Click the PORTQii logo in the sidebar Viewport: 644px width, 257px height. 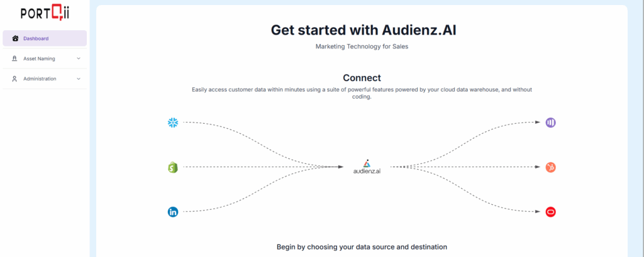click(x=44, y=13)
